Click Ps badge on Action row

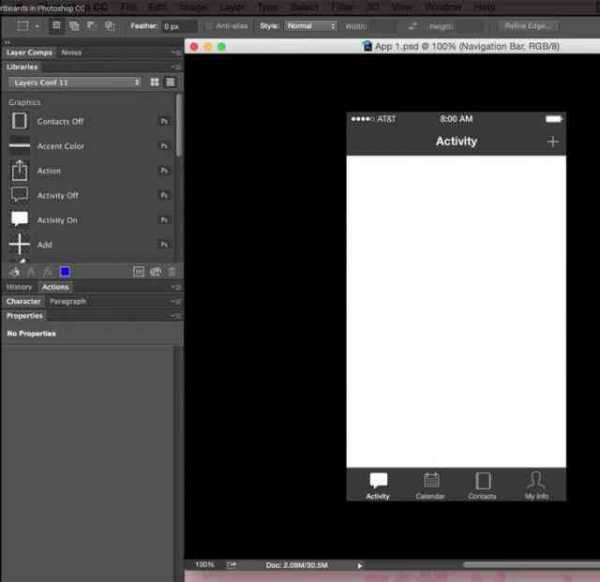pos(164,171)
